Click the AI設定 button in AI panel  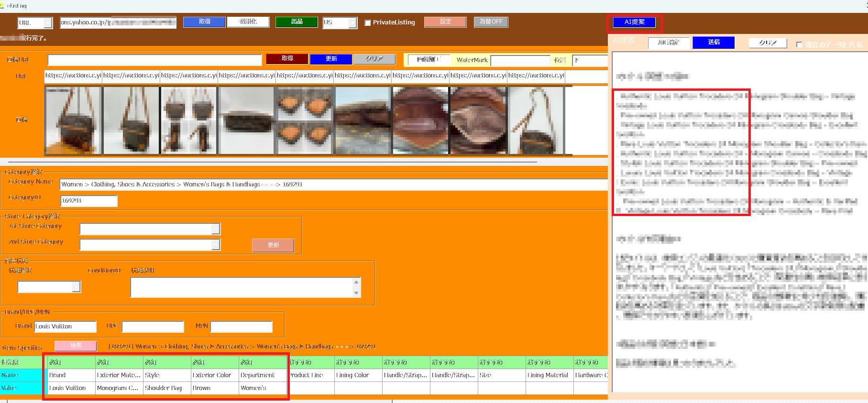669,43
